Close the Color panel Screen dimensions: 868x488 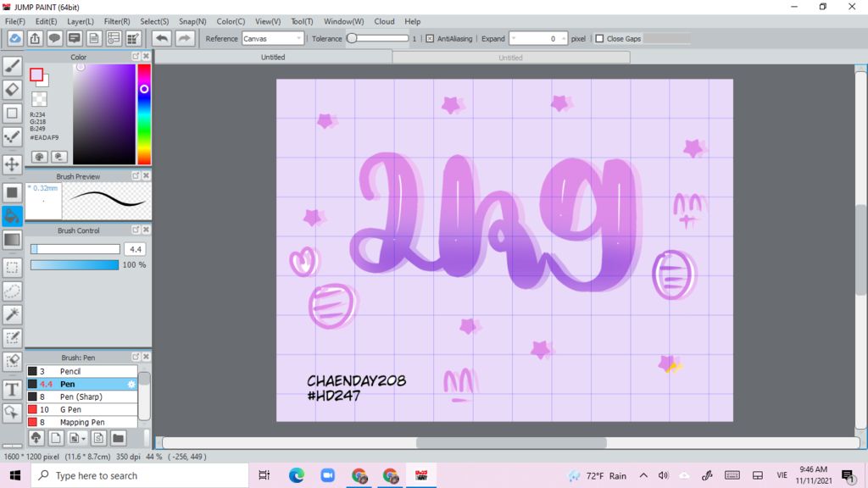(x=146, y=57)
